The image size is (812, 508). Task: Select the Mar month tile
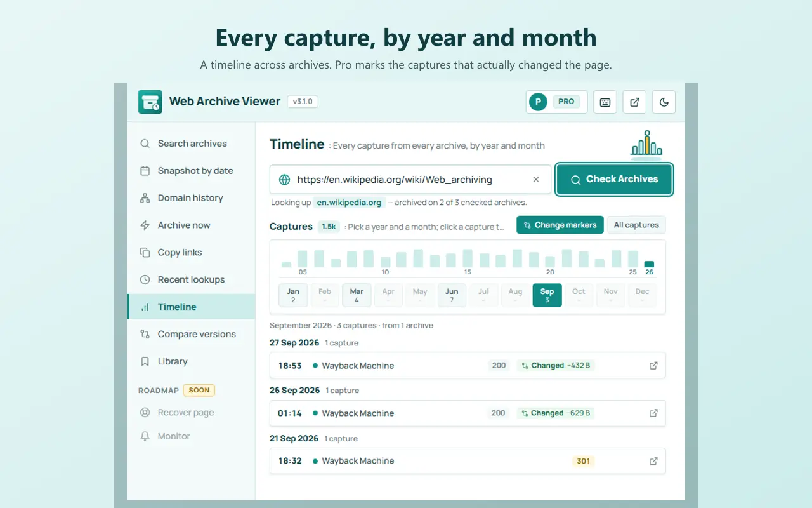point(357,295)
